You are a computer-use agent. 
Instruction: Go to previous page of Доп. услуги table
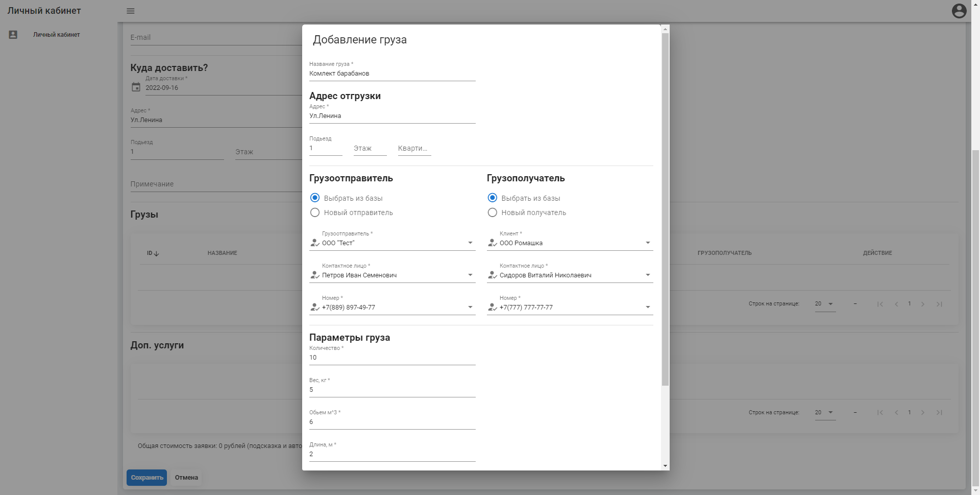click(896, 412)
